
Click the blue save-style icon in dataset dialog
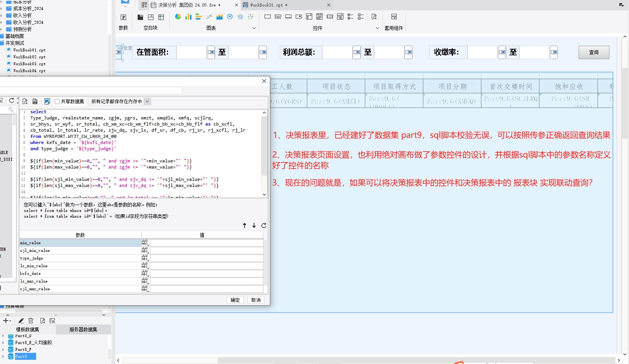(x=47, y=101)
